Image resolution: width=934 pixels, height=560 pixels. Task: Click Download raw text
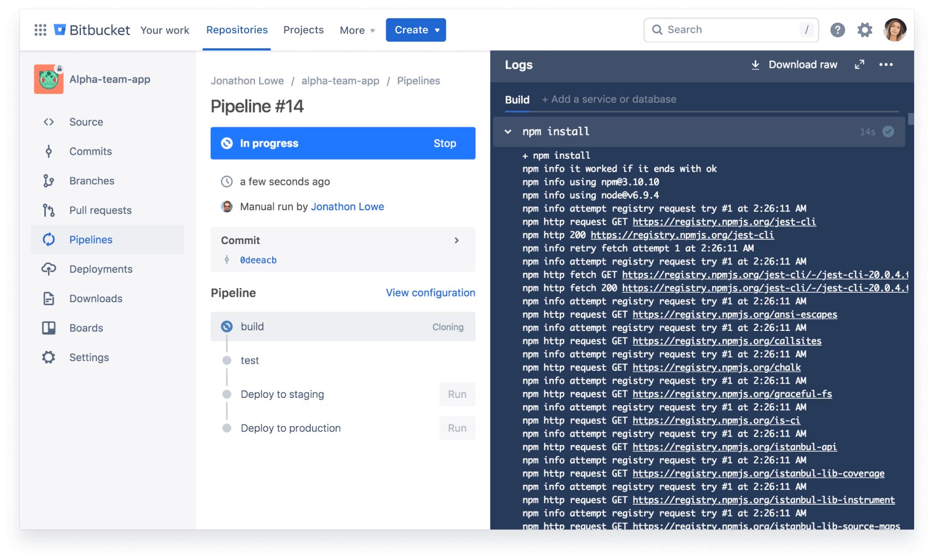tap(803, 65)
